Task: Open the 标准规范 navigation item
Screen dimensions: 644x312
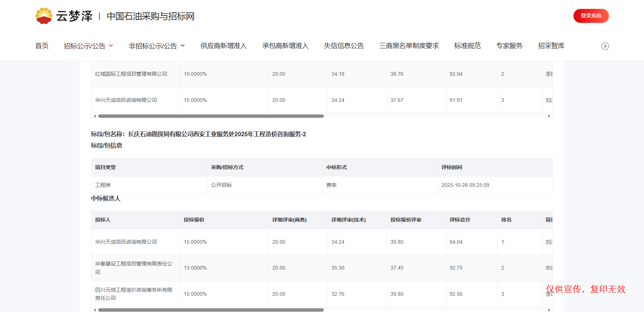Action: click(x=467, y=46)
